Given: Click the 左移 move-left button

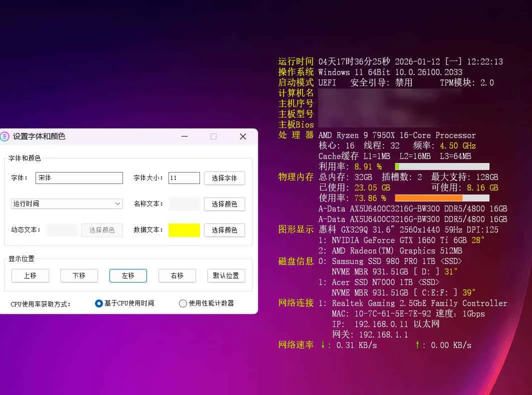Looking at the screenshot, I should point(128,275).
